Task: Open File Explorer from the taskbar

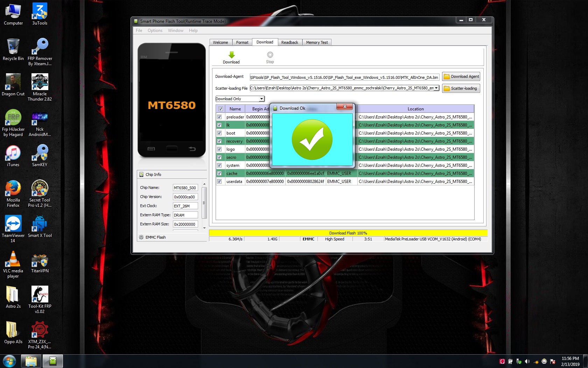Action: point(31,361)
